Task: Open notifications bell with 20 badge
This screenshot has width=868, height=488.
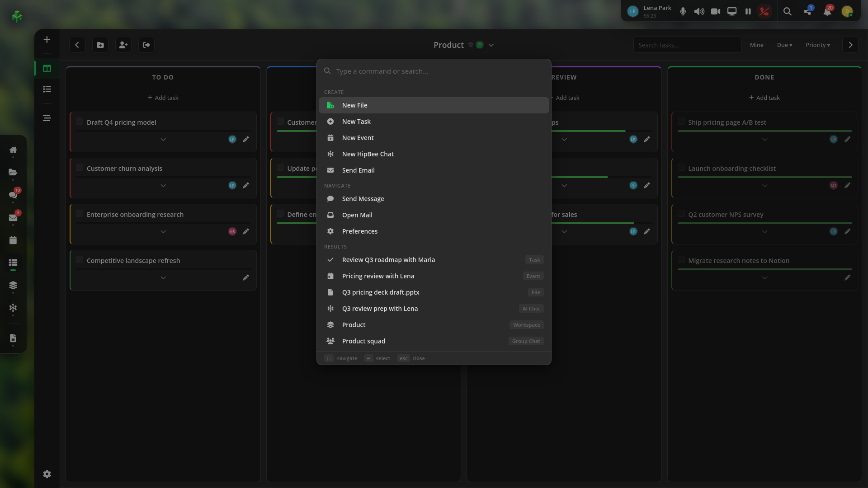Action: (x=827, y=11)
